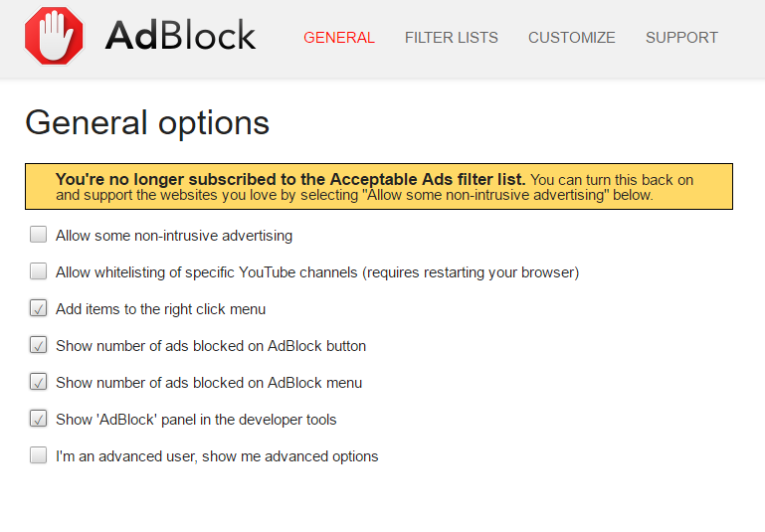Check the advanced user options checkbox

[x=38, y=455]
